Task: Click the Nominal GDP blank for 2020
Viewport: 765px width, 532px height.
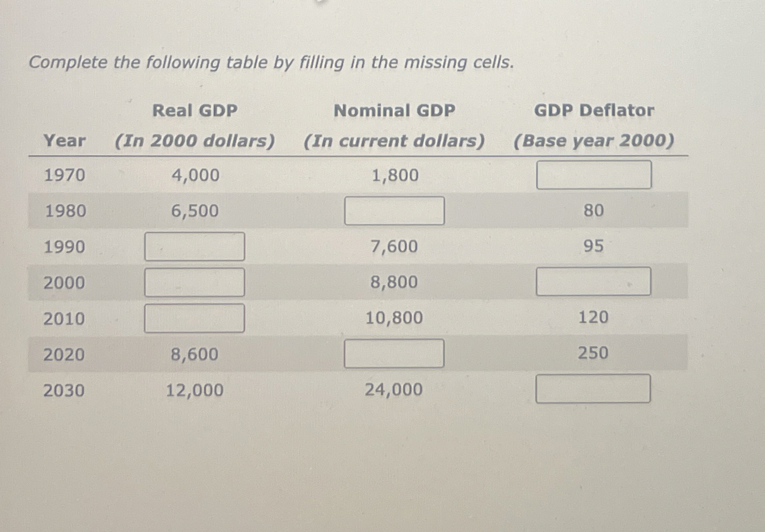Action: point(394,353)
